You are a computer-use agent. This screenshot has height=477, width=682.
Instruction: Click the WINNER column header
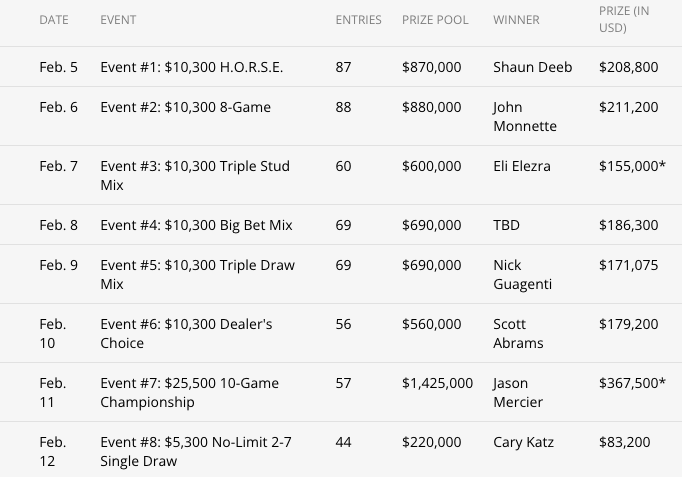(518, 20)
